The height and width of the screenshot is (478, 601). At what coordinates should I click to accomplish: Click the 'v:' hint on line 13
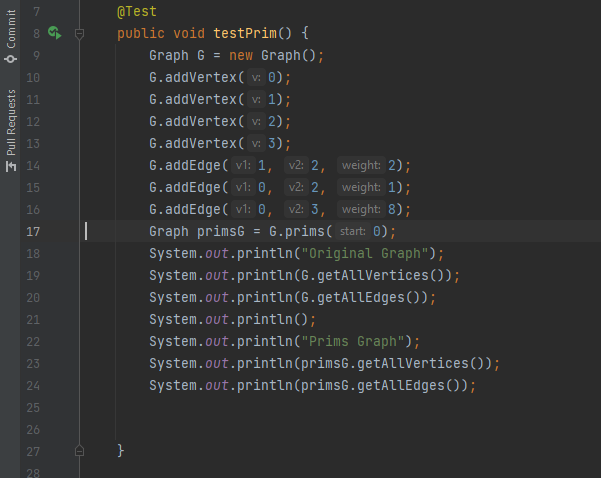tap(257, 144)
